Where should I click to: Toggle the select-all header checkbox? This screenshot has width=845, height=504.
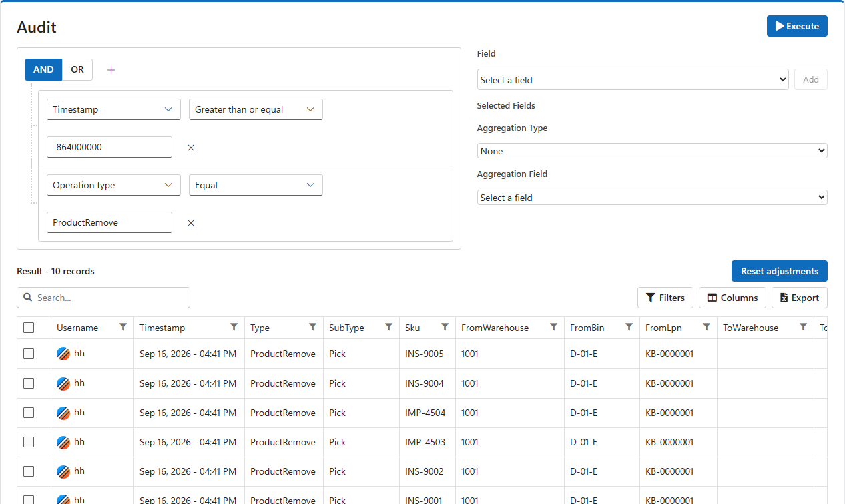[29, 328]
